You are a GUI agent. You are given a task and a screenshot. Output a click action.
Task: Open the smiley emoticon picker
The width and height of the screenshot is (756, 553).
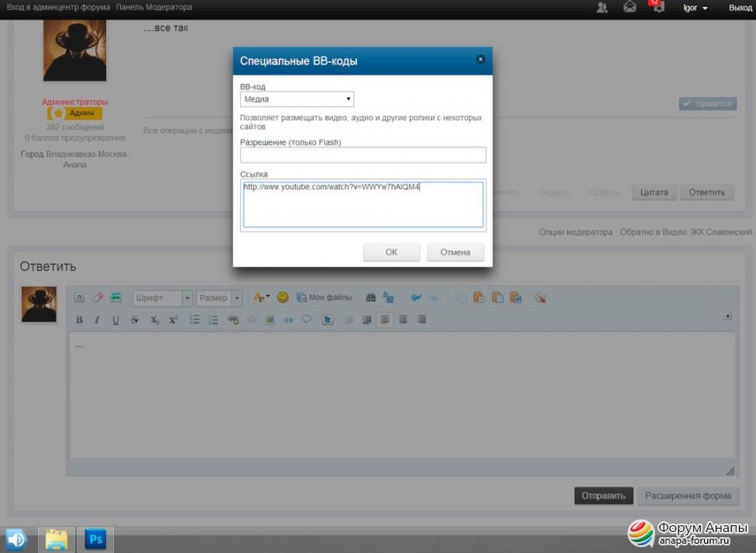[x=282, y=298]
